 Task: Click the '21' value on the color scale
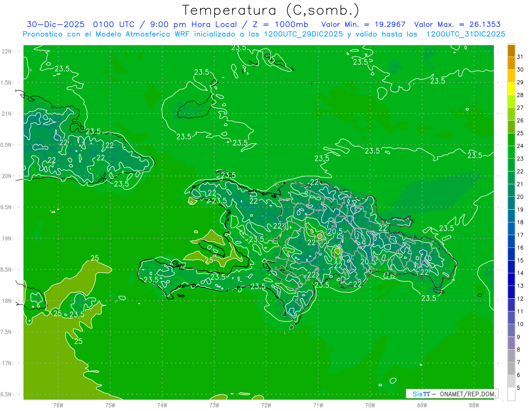(x=520, y=184)
